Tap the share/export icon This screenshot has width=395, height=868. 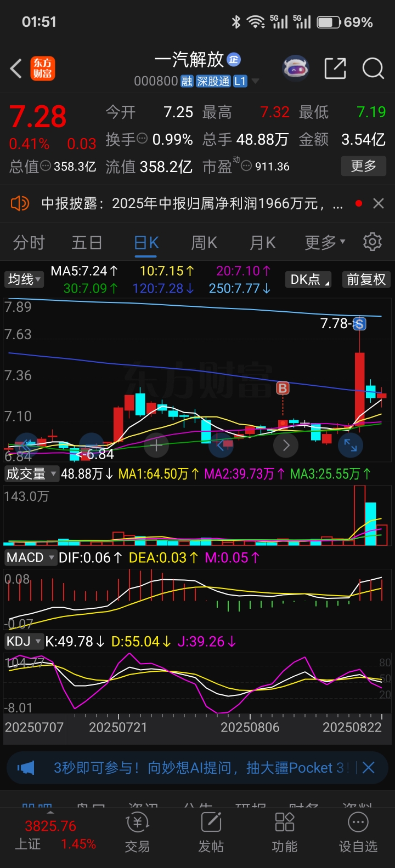pos(335,68)
